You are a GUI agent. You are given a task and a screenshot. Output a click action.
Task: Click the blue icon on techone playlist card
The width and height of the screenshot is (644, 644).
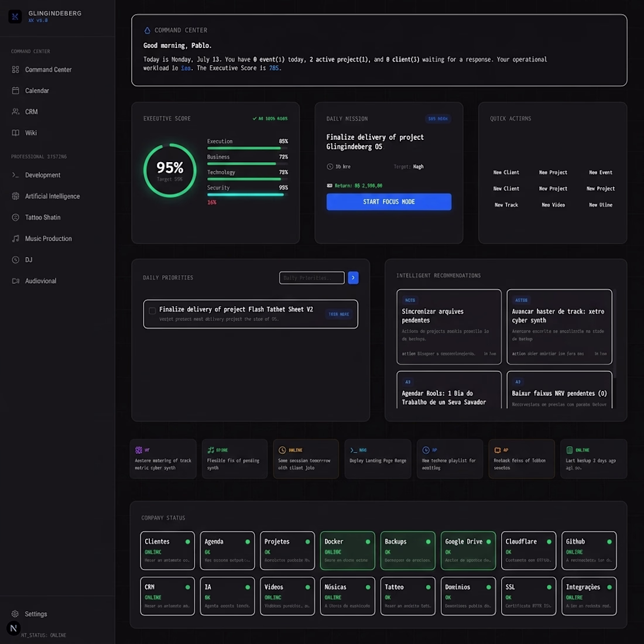click(426, 450)
